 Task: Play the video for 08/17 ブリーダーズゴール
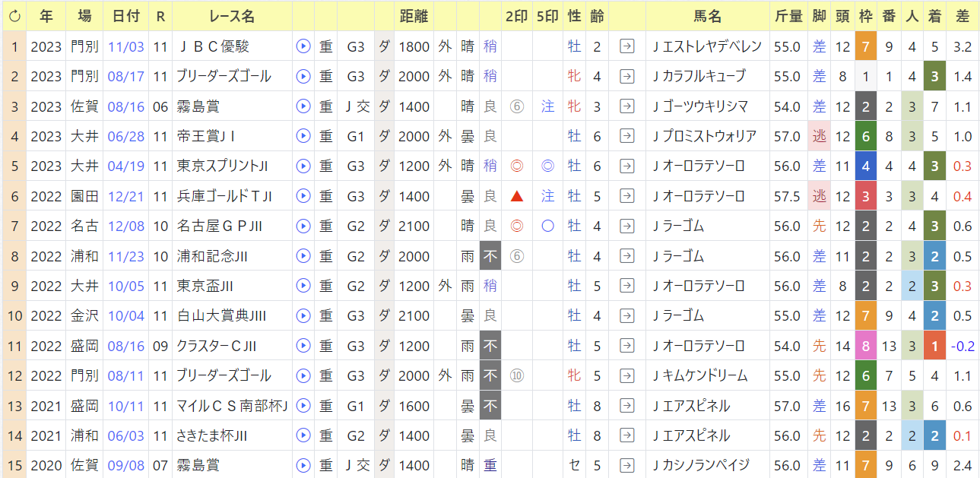coord(303,76)
